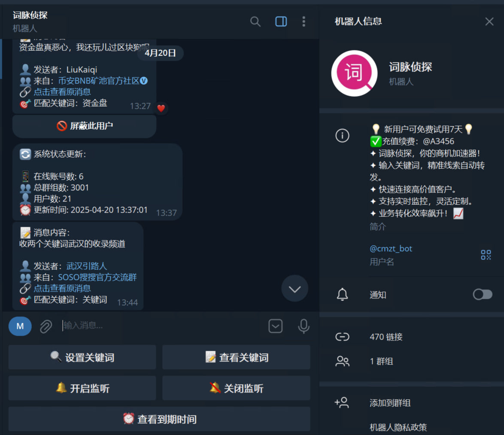Screen dimensions: 504x435
Task: Click the 输入消息 text field
Action: (x=162, y=325)
